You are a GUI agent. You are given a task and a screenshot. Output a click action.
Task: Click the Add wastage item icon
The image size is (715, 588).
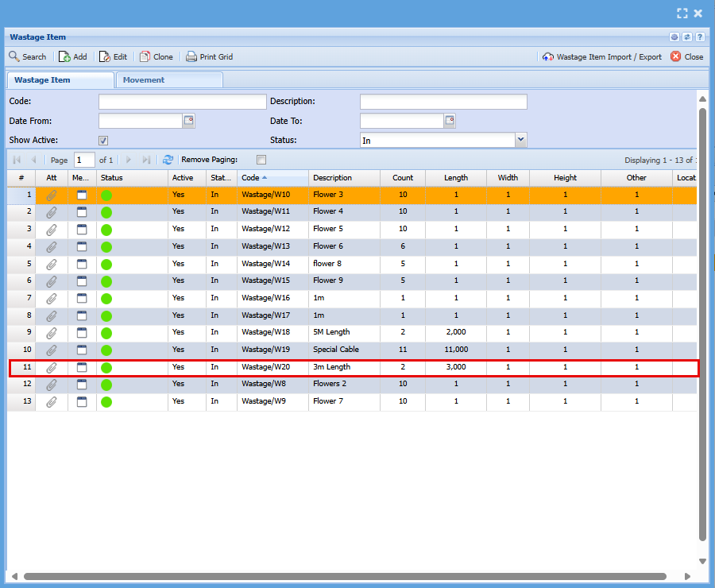(x=65, y=56)
